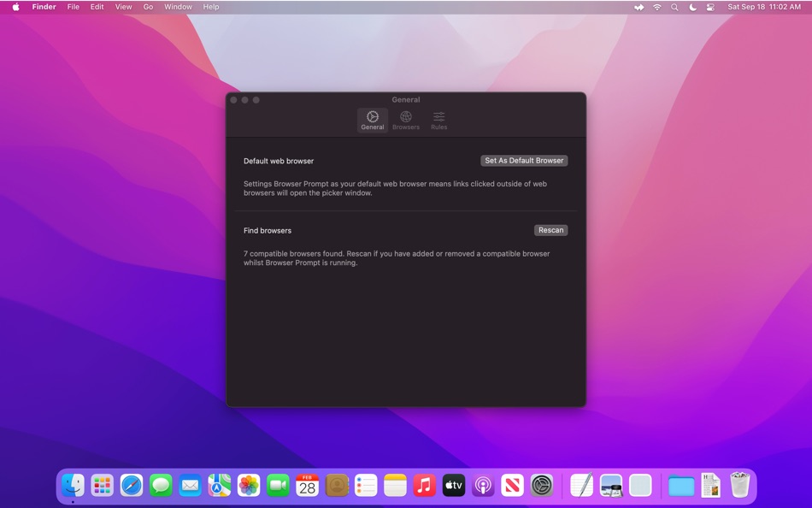Open Apple TV from the Dock
The height and width of the screenshot is (508, 812).
click(454, 486)
